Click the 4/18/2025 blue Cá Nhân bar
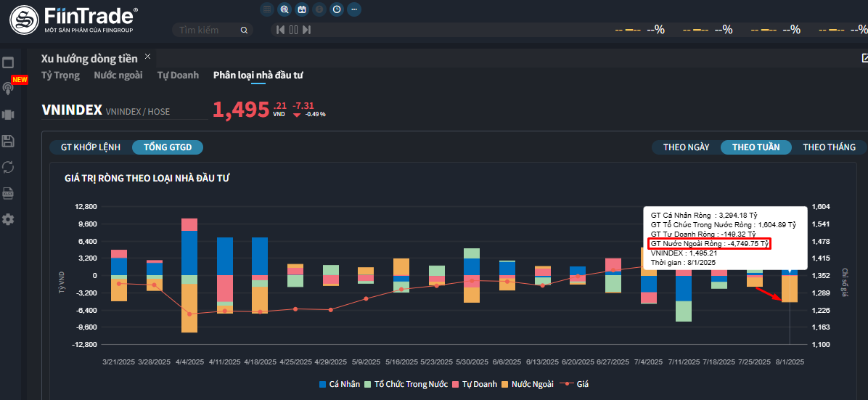This screenshot has width=868, height=400. [260, 256]
